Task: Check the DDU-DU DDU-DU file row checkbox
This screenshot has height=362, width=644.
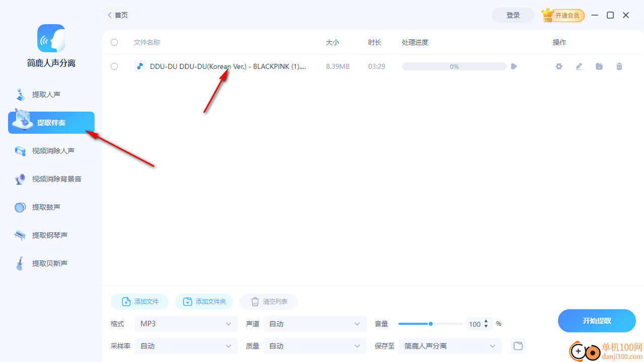Action: [x=114, y=66]
